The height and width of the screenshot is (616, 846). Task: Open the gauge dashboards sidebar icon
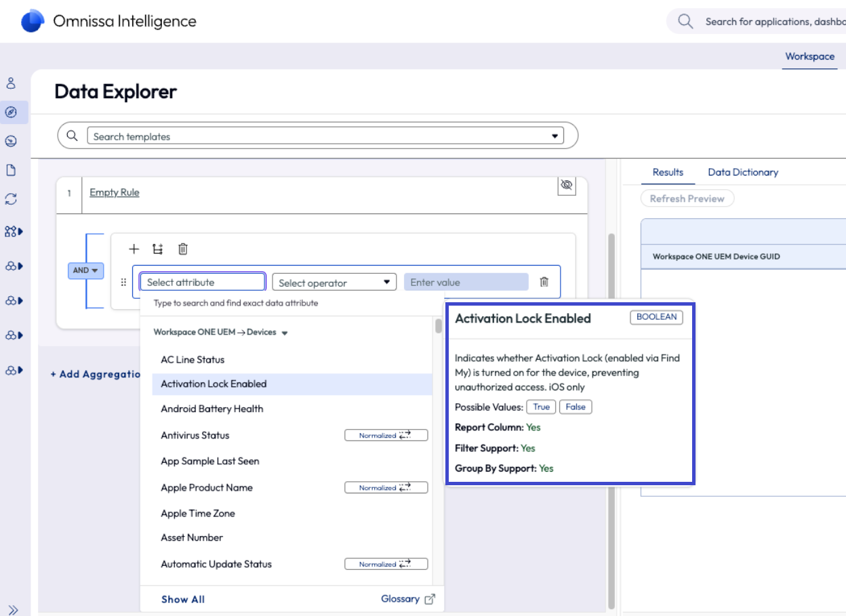point(11,142)
